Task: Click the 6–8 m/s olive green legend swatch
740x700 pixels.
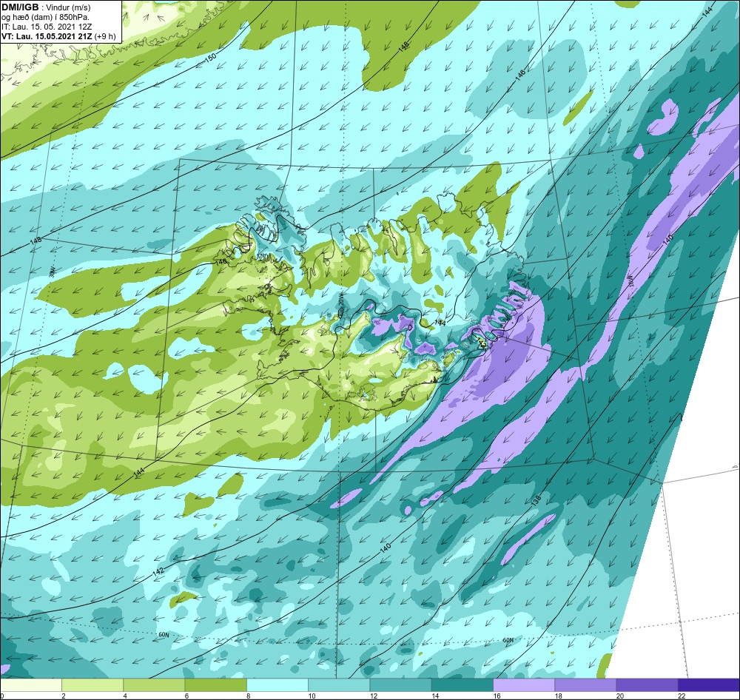Action: (x=215, y=684)
